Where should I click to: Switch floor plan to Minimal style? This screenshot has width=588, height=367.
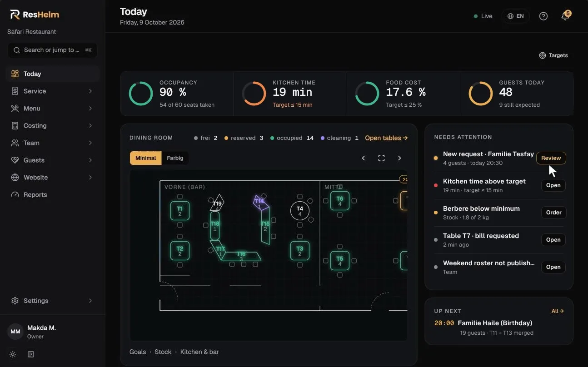coord(145,158)
